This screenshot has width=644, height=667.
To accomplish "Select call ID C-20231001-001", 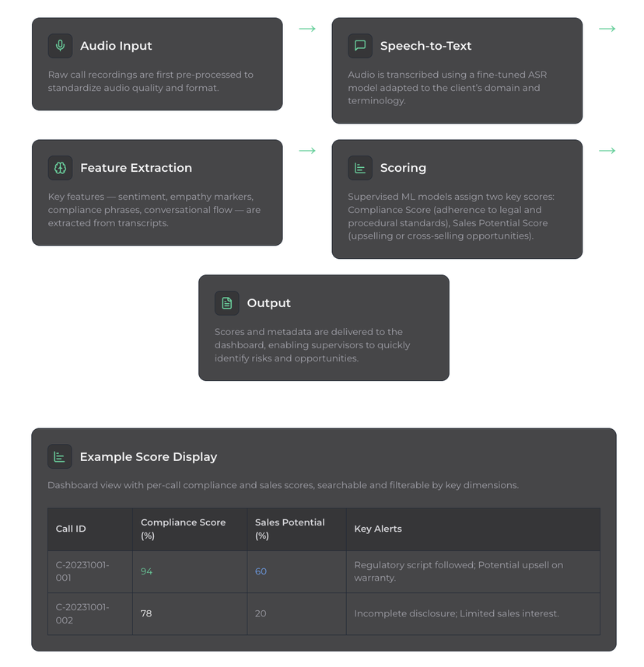I will (x=82, y=571).
